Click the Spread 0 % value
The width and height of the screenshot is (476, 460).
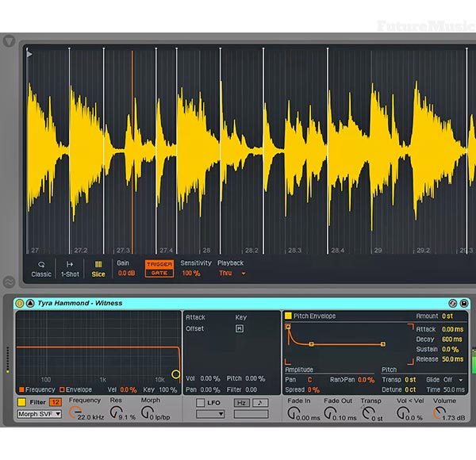pos(313,390)
